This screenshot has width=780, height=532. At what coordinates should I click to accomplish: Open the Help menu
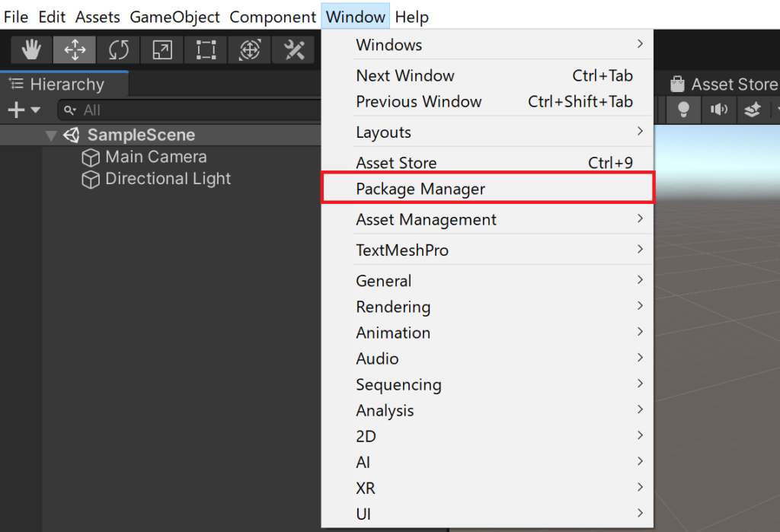(411, 16)
